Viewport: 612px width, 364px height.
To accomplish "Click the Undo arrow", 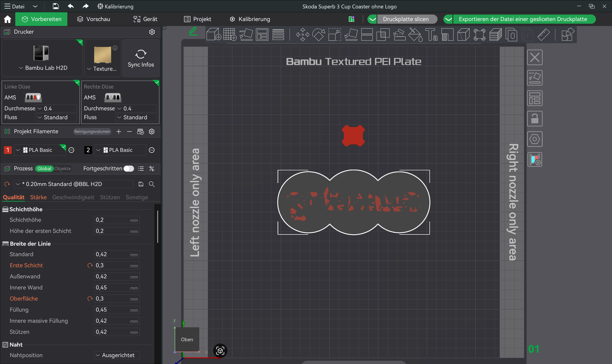I will click(71, 6).
